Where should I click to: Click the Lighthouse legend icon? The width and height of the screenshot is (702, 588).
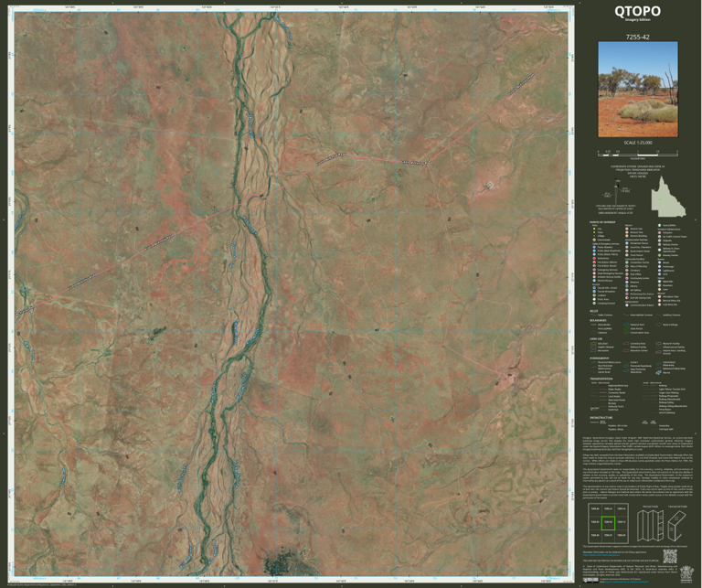pos(659,271)
